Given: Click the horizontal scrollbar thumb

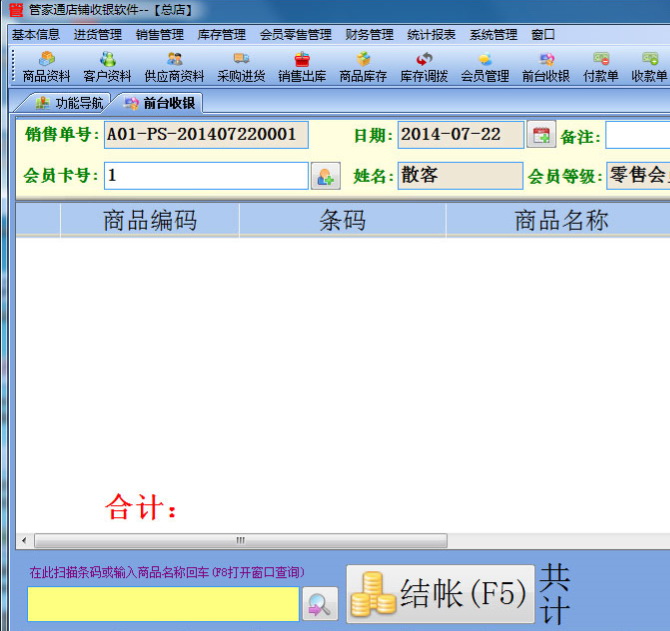Looking at the screenshot, I should [241, 540].
